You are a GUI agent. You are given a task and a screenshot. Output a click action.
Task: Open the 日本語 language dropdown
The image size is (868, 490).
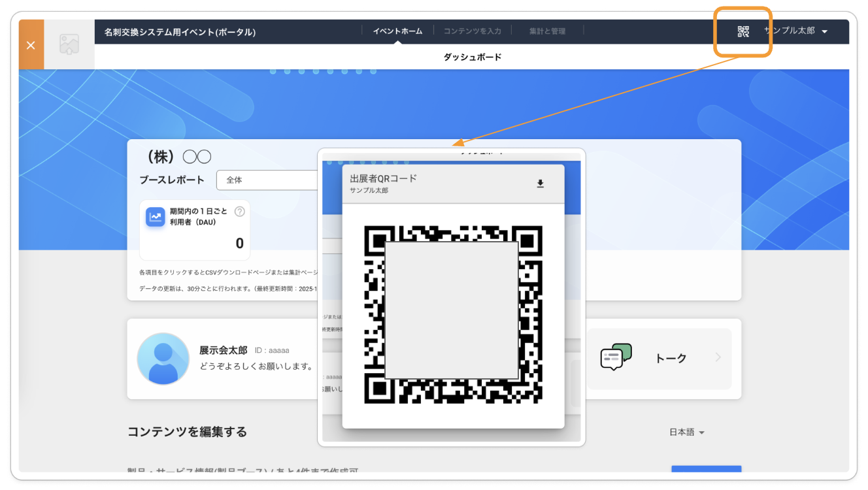click(687, 433)
